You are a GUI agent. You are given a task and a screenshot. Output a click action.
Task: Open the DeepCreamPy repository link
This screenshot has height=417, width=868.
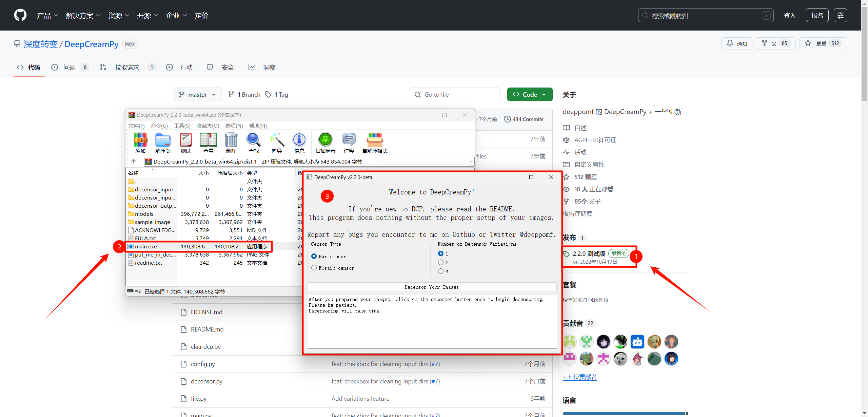click(x=91, y=44)
